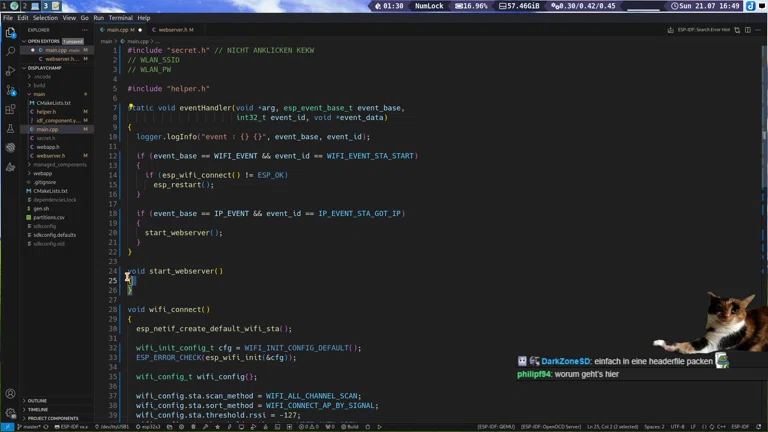
Task: Click the ESP-IDF monitor device icon
Action: [241, 427]
